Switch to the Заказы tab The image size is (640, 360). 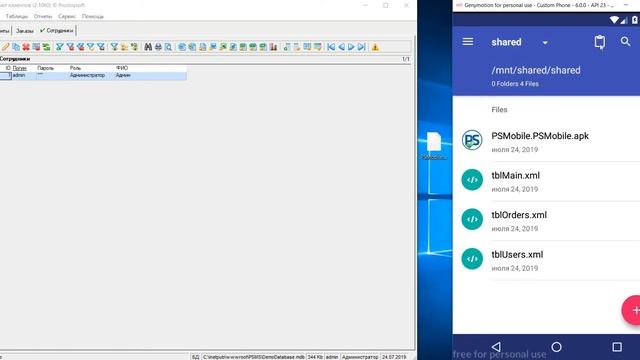pos(24,31)
